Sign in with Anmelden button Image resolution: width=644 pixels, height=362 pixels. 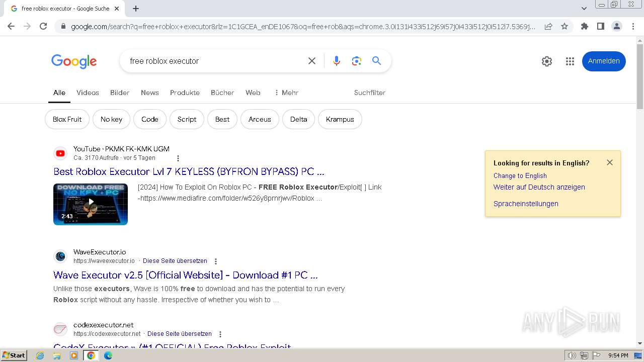pyautogui.click(x=604, y=61)
